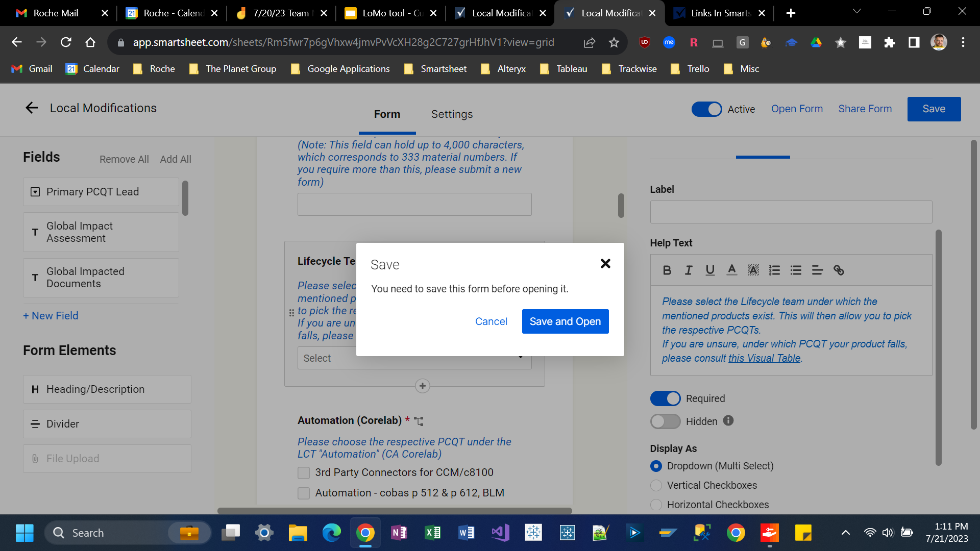Open Alteryx bookmarks folder
The image size is (980, 551).
pos(503,69)
